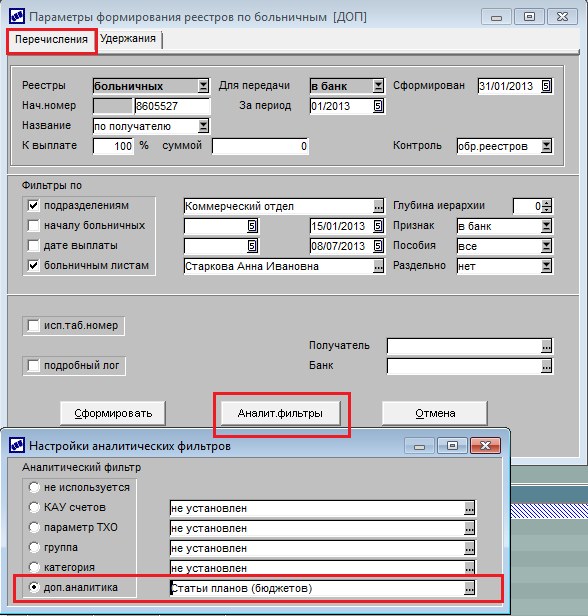
Task: Select группа radio option
Action: [x=34, y=547]
